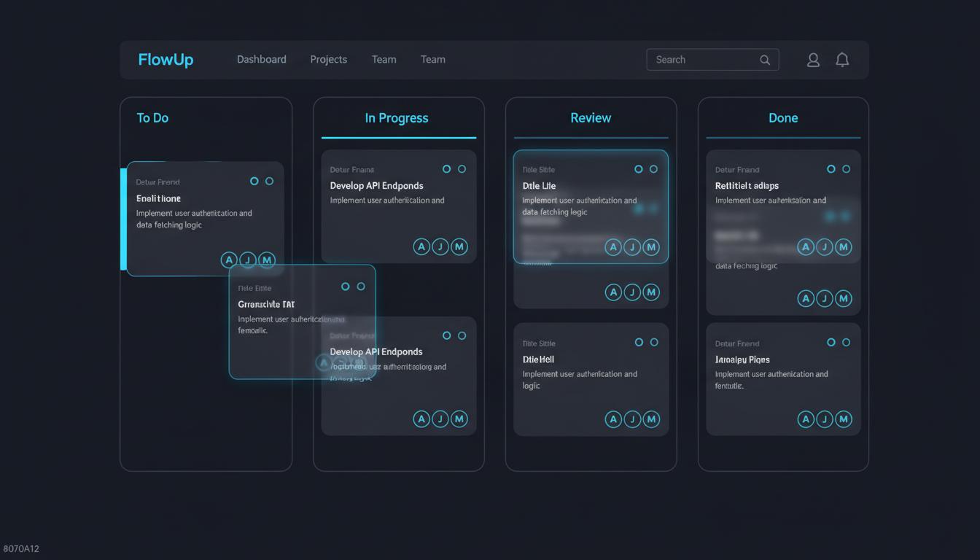
Task: Click avatar A on Develop API Endponds card
Action: click(421, 246)
